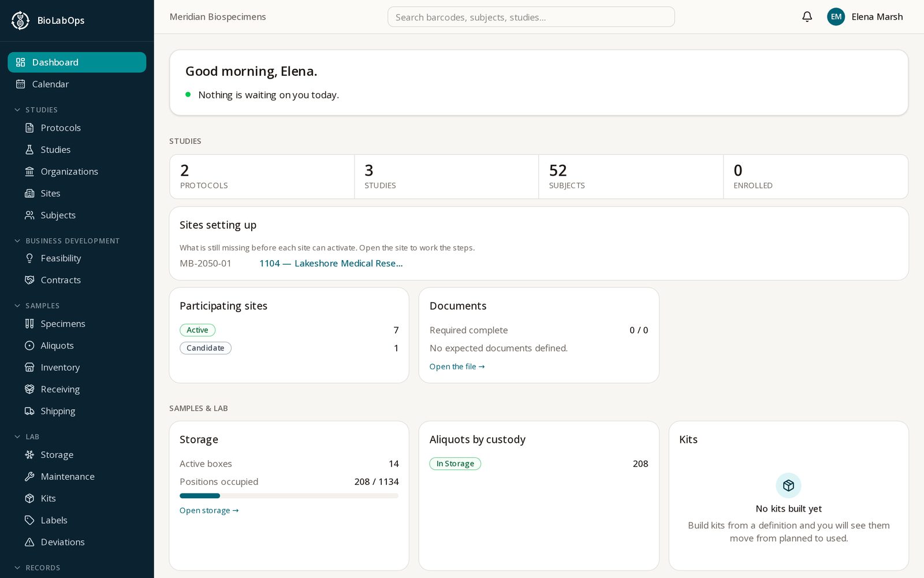Click the Storage snowflake icon

[29, 455]
